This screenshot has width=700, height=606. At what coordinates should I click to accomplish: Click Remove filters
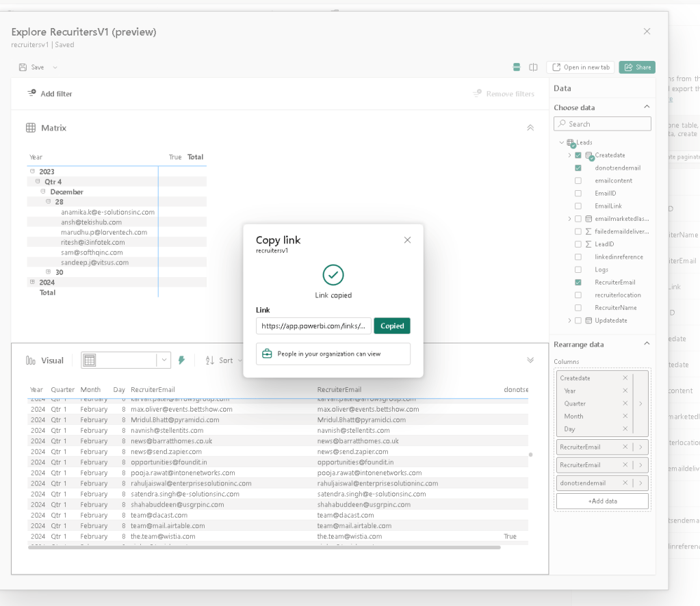click(x=504, y=94)
